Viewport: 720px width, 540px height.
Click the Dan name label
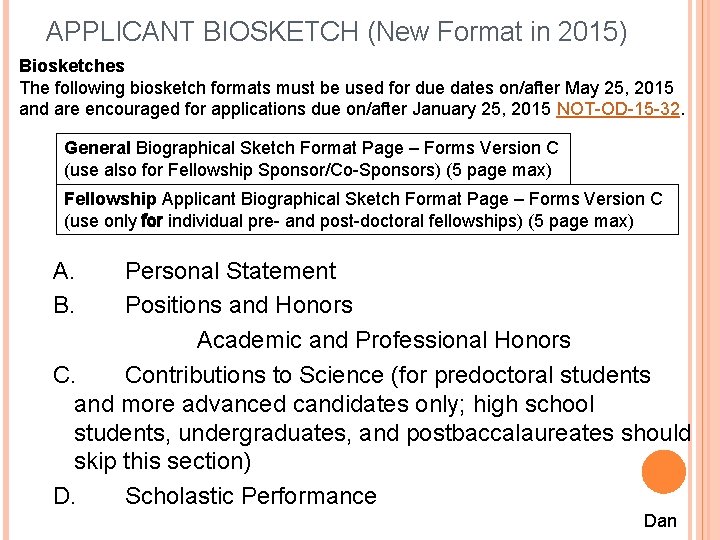660,520
